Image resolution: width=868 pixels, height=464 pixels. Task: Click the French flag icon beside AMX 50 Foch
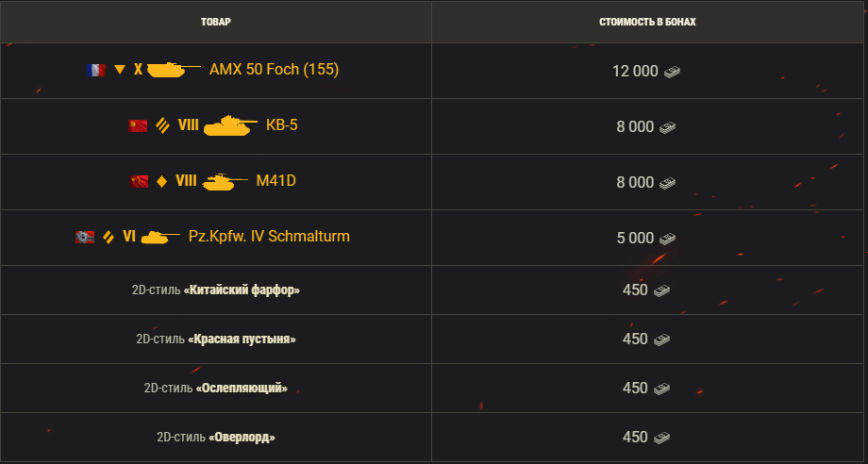96,70
